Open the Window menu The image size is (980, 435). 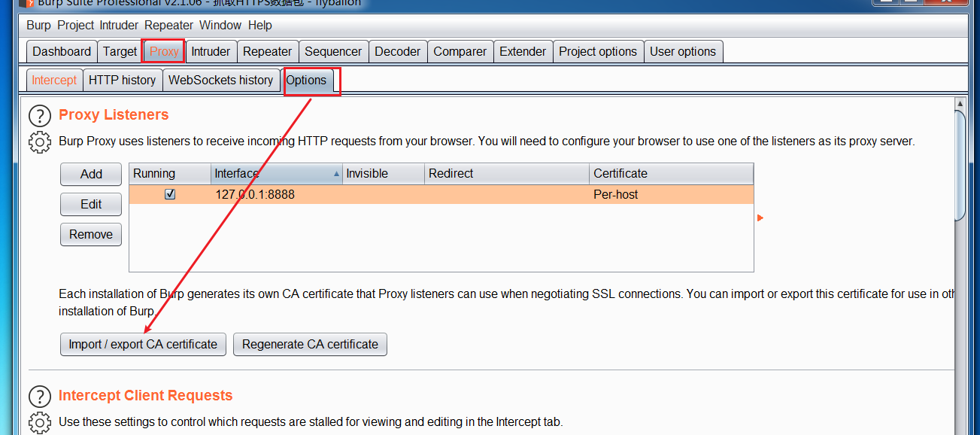pos(220,25)
